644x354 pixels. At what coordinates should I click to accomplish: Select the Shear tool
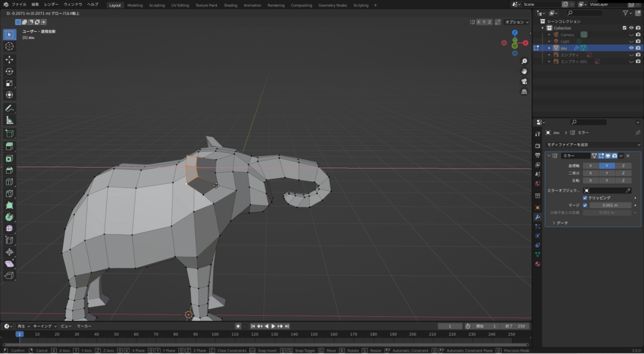pos(9,264)
